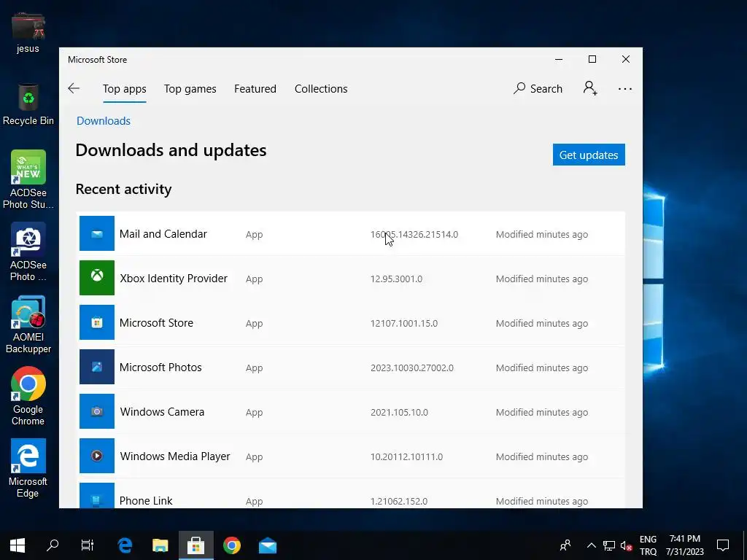Click the taskbar search magnifier
The height and width of the screenshot is (560, 747).
point(53,545)
